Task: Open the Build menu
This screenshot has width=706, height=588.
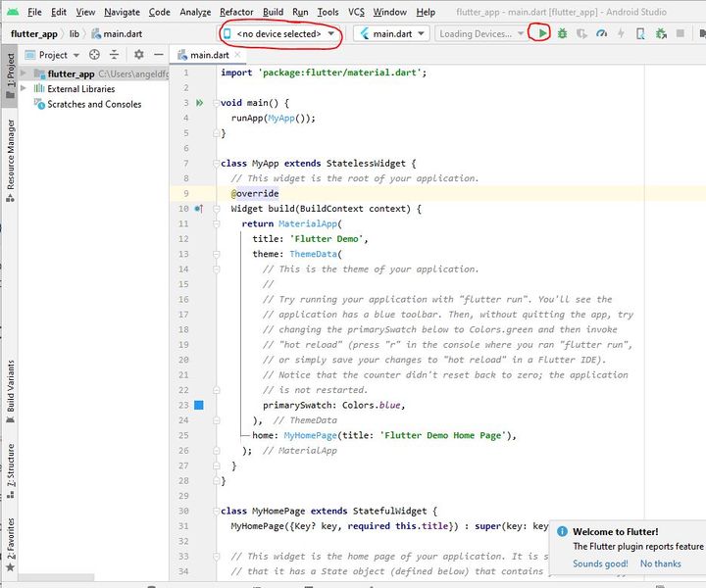Action: coord(273,12)
